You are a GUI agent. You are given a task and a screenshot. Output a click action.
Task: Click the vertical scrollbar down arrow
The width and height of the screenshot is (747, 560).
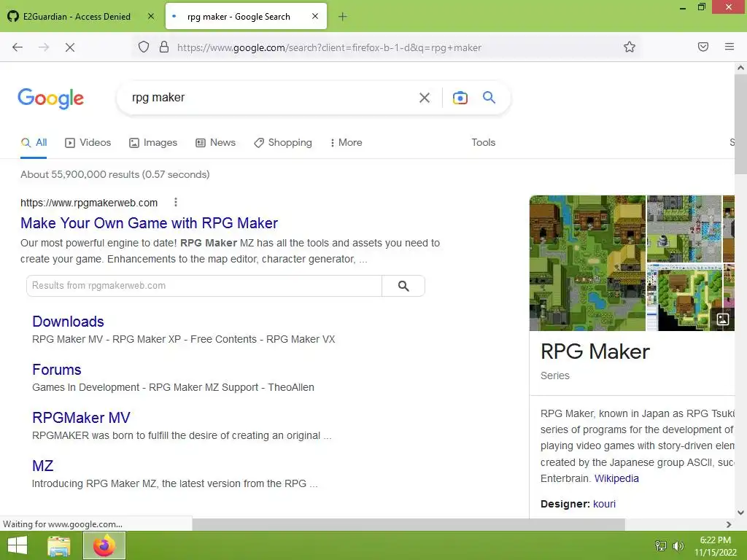(740, 513)
